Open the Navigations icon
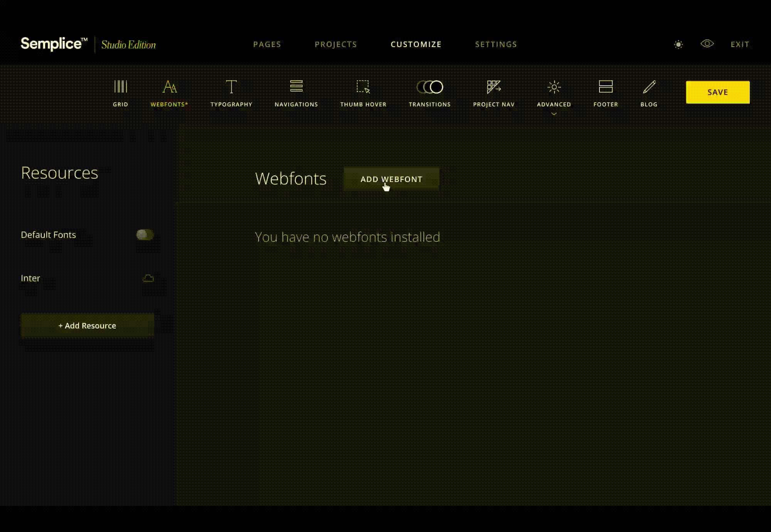This screenshot has width=771, height=532. click(x=296, y=86)
